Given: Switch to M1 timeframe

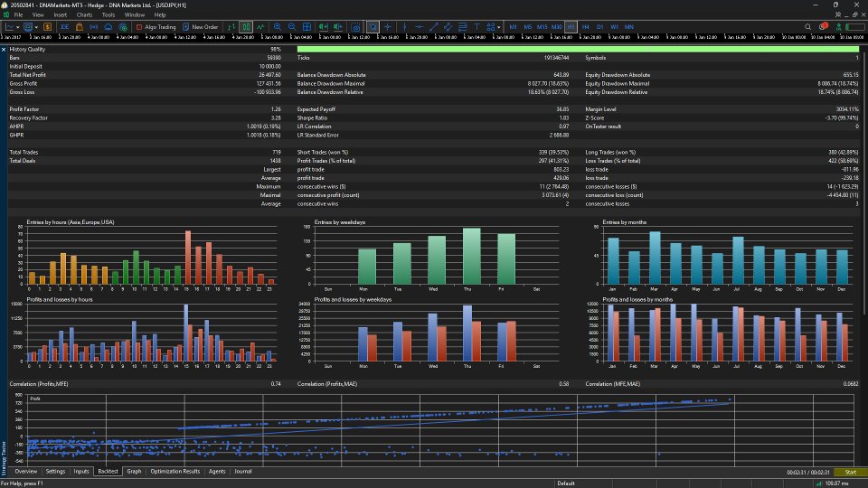Looking at the screenshot, I should pyautogui.click(x=514, y=26).
